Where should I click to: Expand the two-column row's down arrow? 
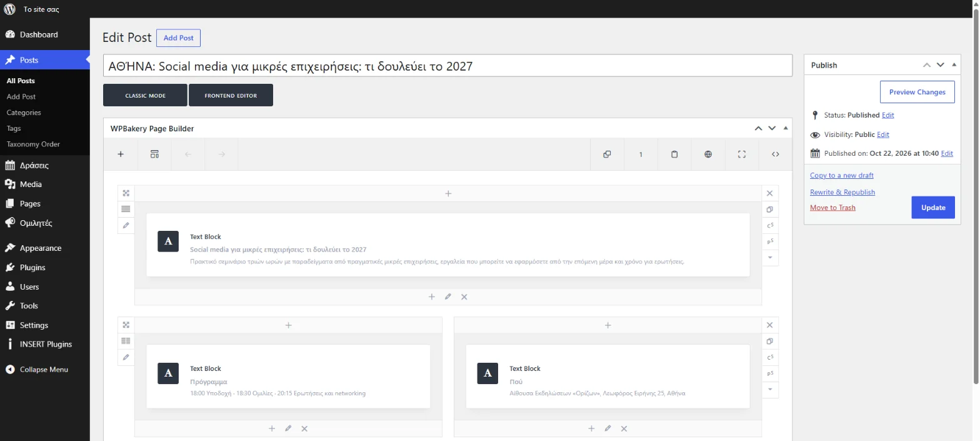pos(770,389)
